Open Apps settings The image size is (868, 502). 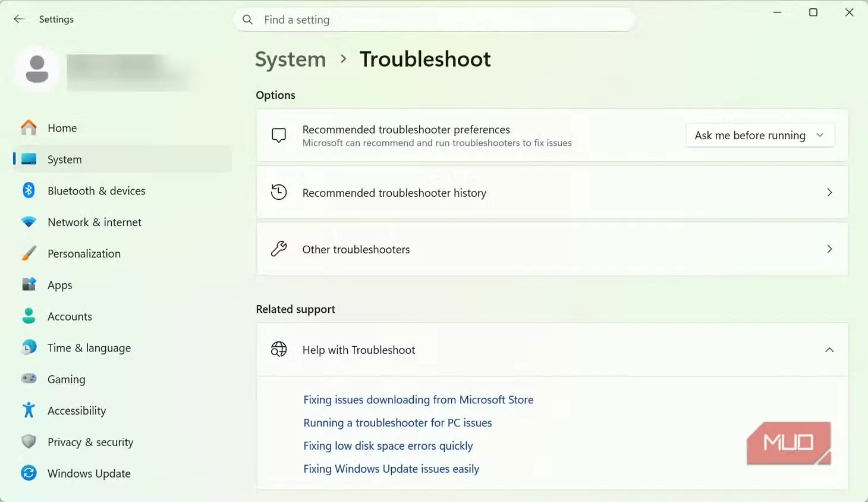click(122, 285)
